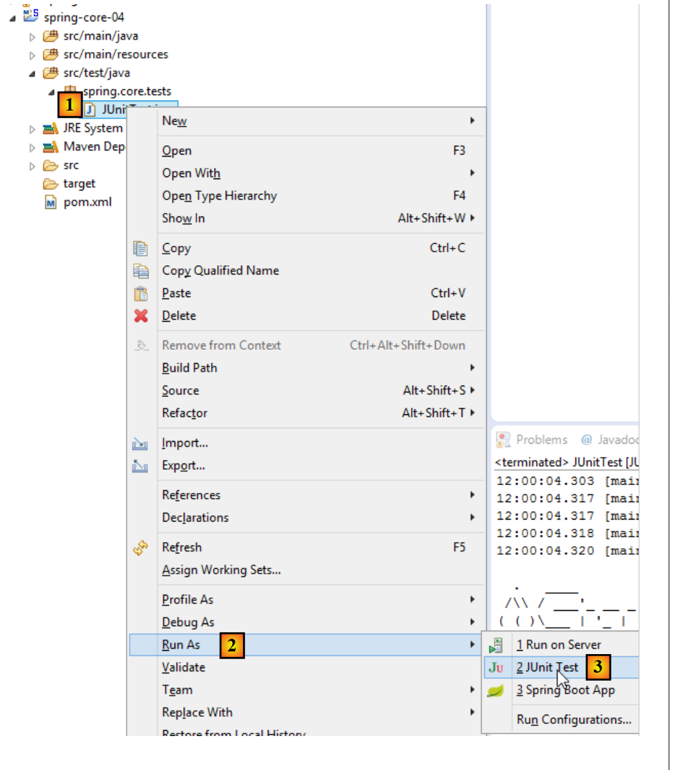The height and width of the screenshot is (770, 700).
Task: Collapse the src/test/java source folder
Action: click(x=32, y=73)
